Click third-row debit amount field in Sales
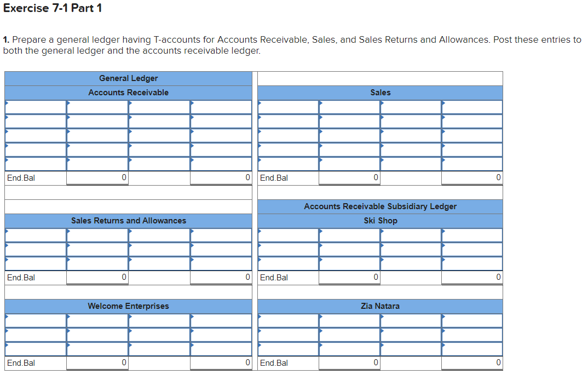588x374 pixels. coord(349,136)
